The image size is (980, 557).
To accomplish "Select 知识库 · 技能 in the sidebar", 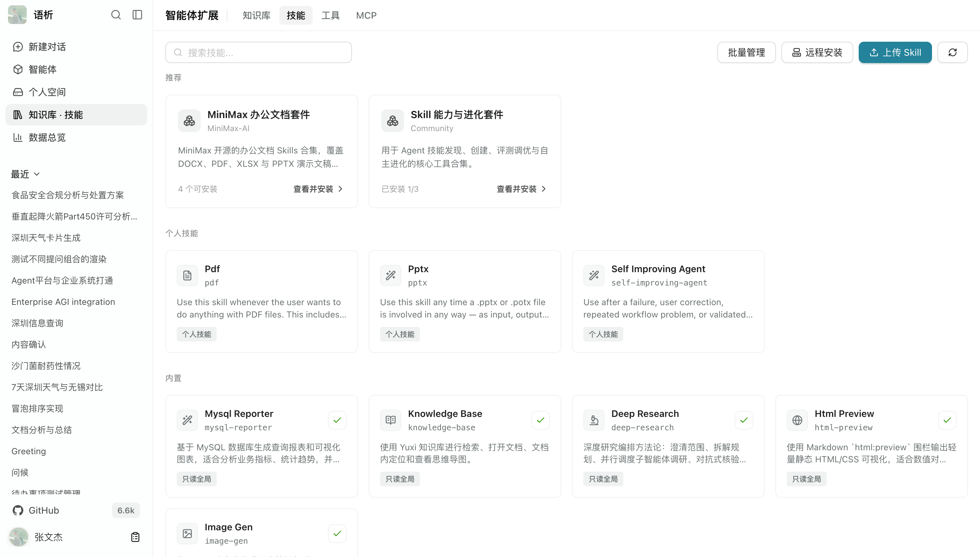I will (x=76, y=115).
